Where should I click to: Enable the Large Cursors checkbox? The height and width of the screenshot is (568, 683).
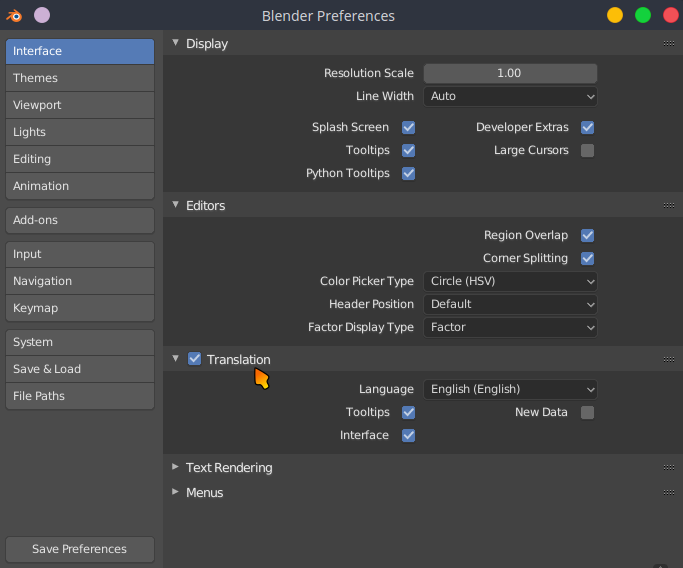pyautogui.click(x=587, y=151)
